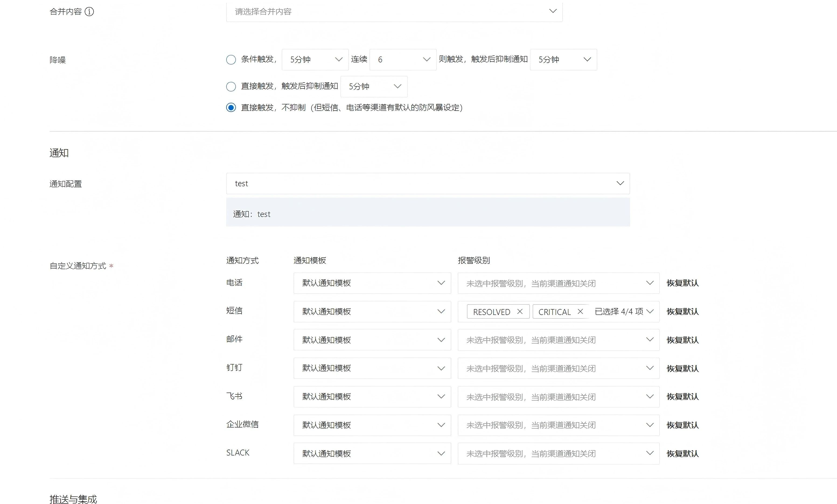Screen dimensions: 837x504
Task: Open the 钉钉 notification template dropdown
Action: 372,369
